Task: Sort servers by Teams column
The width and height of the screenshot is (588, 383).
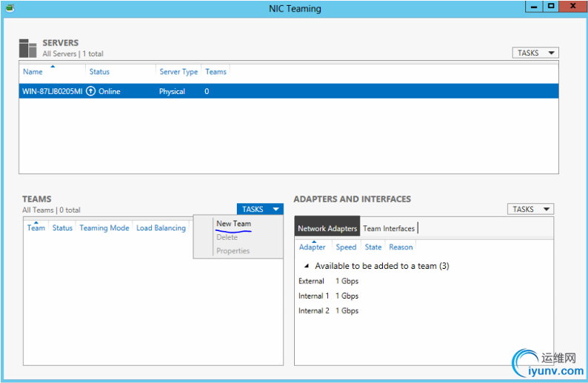Action: click(216, 72)
